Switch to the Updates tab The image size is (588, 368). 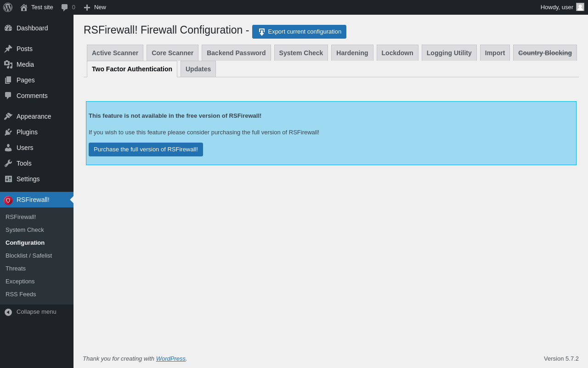pyautogui.click(x=198, y=69)
